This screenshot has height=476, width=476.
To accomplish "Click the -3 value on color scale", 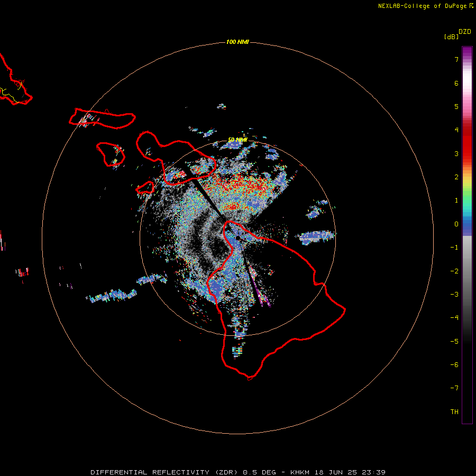I will coord(454,295).
